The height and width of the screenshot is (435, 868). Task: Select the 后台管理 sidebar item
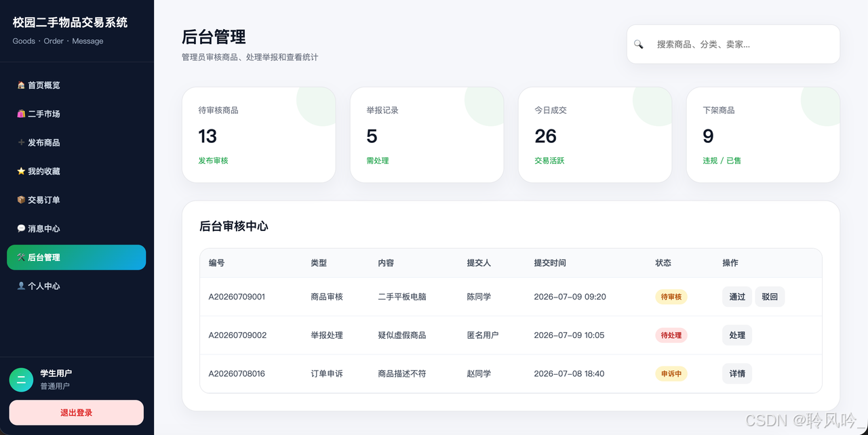[x=76, y=257]
